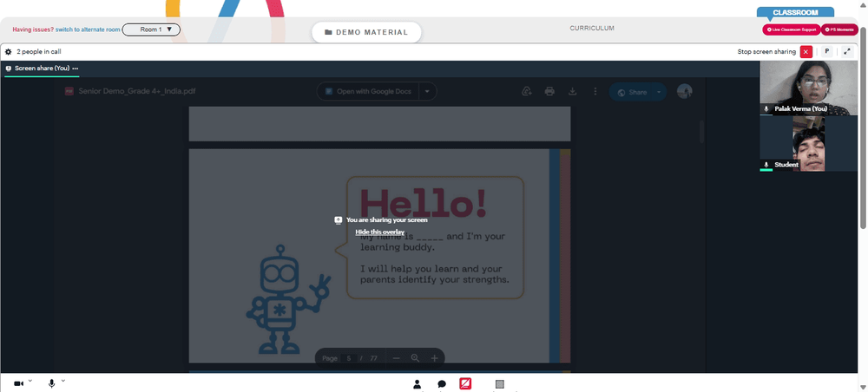Open the Room 1 dropdown

click(x=151, y=29)
